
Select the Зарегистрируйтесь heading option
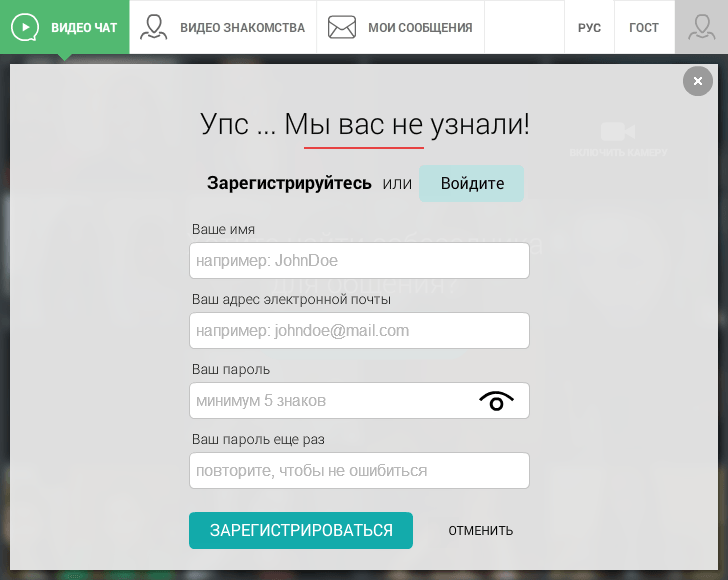coord(289,183)
